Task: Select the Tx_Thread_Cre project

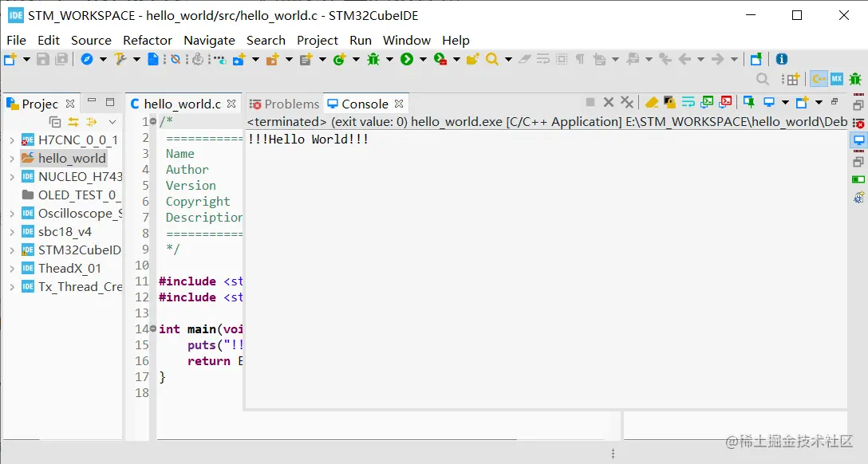Action: pos(72,286)
